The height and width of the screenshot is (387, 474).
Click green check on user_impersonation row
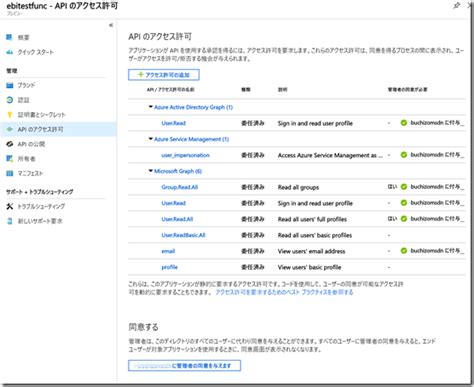[x=404, y=155]
